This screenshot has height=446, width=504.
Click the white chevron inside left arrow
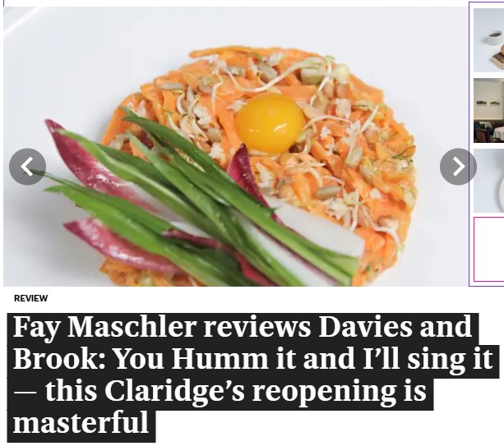click(27, 167)
